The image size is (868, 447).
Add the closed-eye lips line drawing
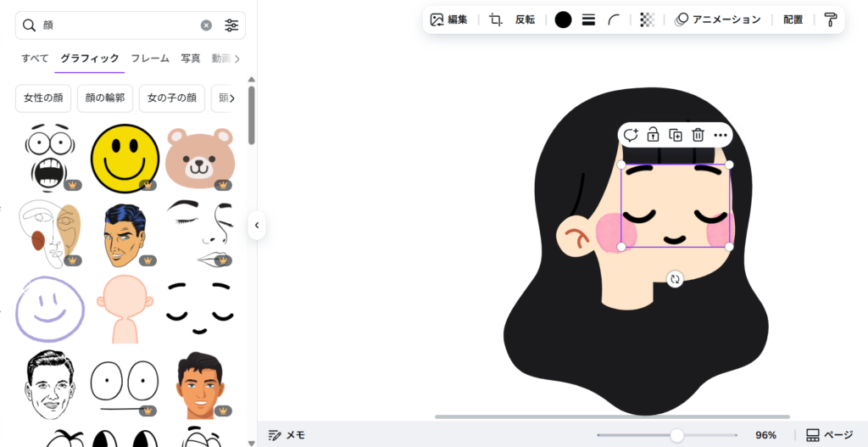pyautogui.click(x=200, y=232)
